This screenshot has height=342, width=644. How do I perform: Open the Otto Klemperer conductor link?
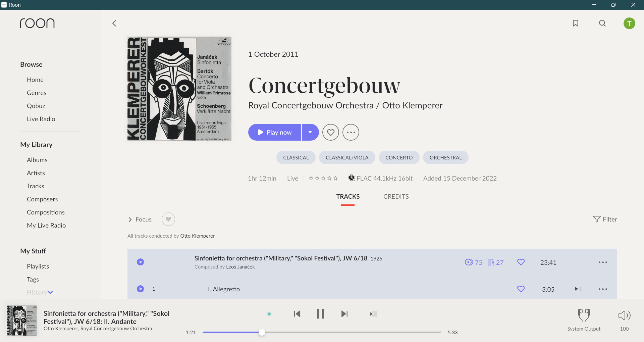198,236
